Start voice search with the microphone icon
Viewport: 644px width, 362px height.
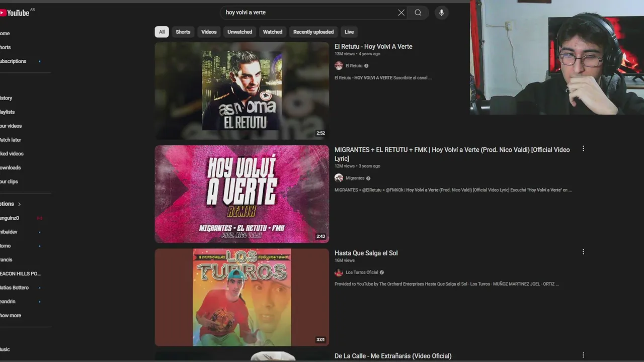(441, 13)
